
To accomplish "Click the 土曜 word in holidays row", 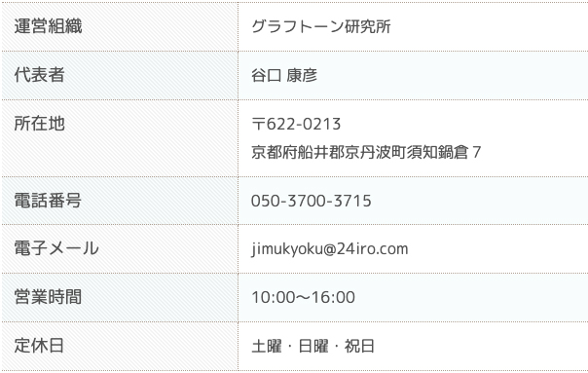I will [x=267, y=346].
